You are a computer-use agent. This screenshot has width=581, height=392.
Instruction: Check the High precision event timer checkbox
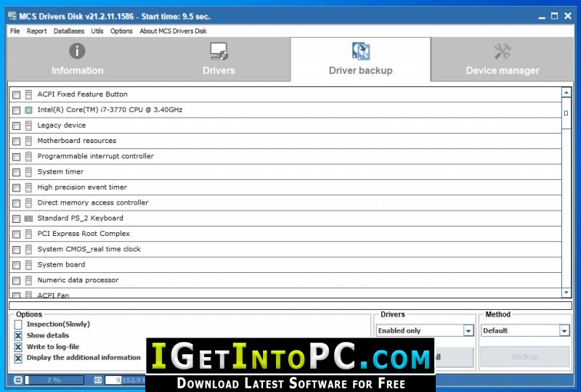click(16, 188)
